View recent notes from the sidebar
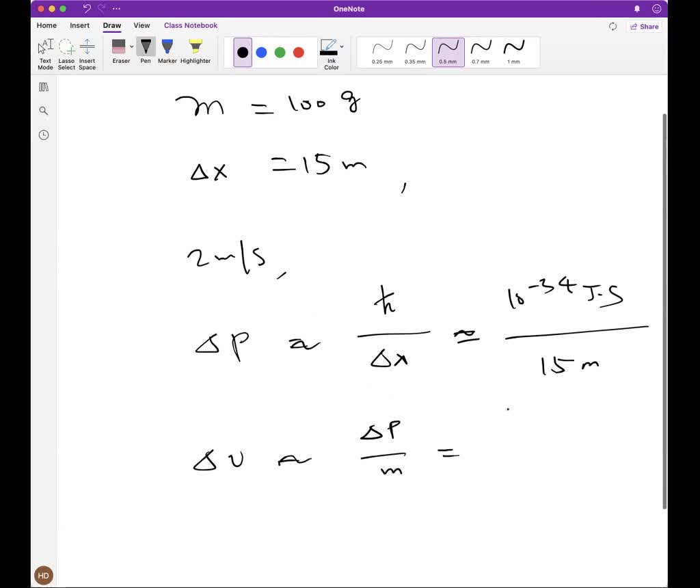Image resolution: width=700 pixels, height=588 pixels. coord(43,135)
